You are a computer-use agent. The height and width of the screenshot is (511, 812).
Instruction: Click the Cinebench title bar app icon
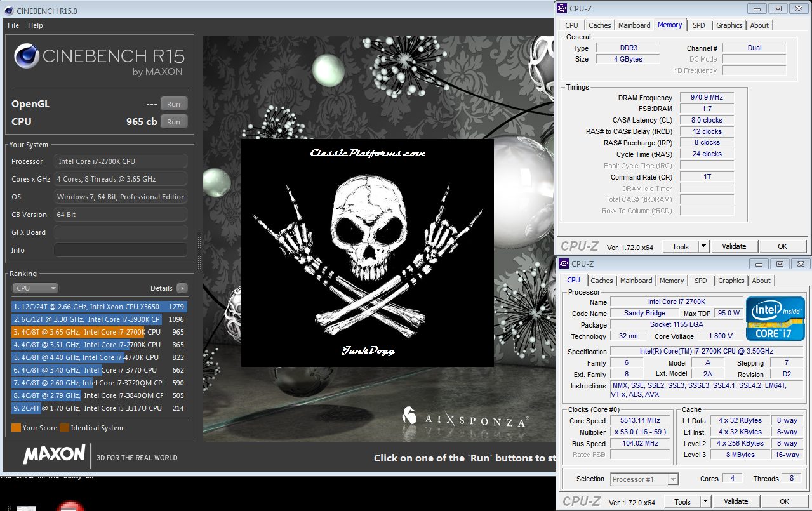point(10,10)
